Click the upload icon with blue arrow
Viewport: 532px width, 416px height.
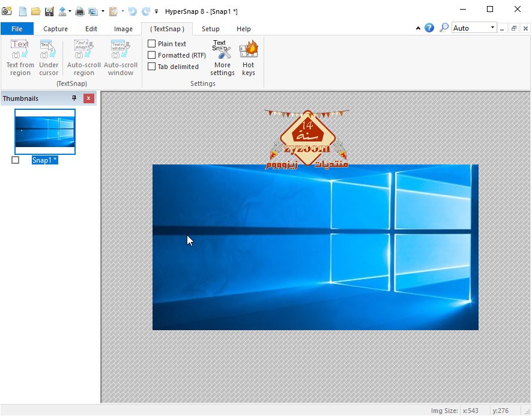pos(62,11)
